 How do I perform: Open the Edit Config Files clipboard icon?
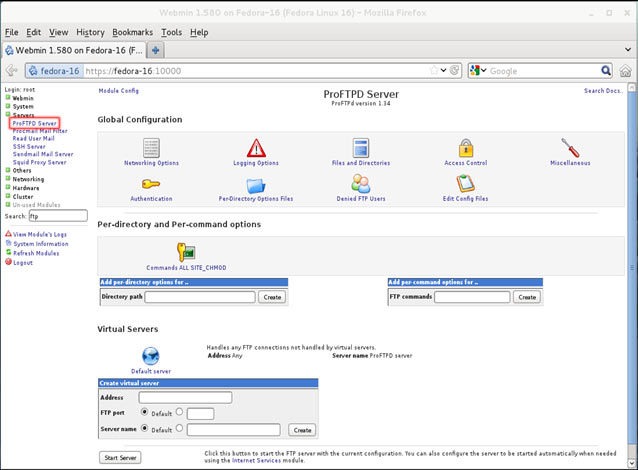click(x=465, y=184)
